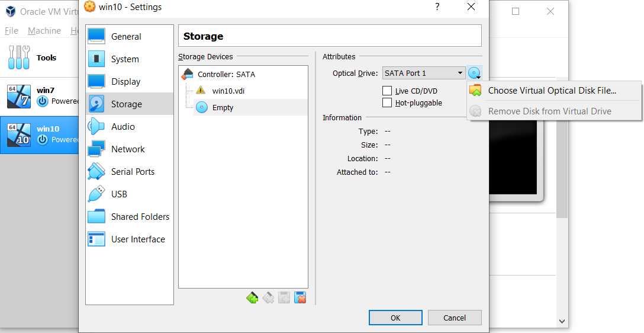Open the Machine menu in VirtualBox Manager
This screenshot has width=644, height=333.
[x=44, y=31]
